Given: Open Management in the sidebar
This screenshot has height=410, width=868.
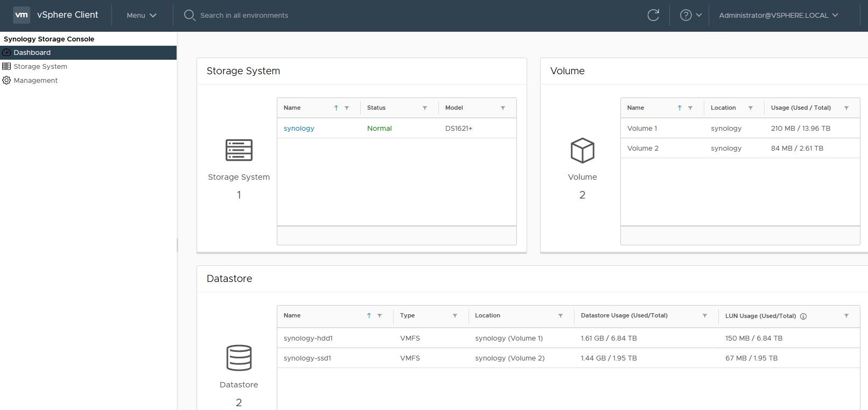Looking at the screenshot, I should [x=36, y=81].
